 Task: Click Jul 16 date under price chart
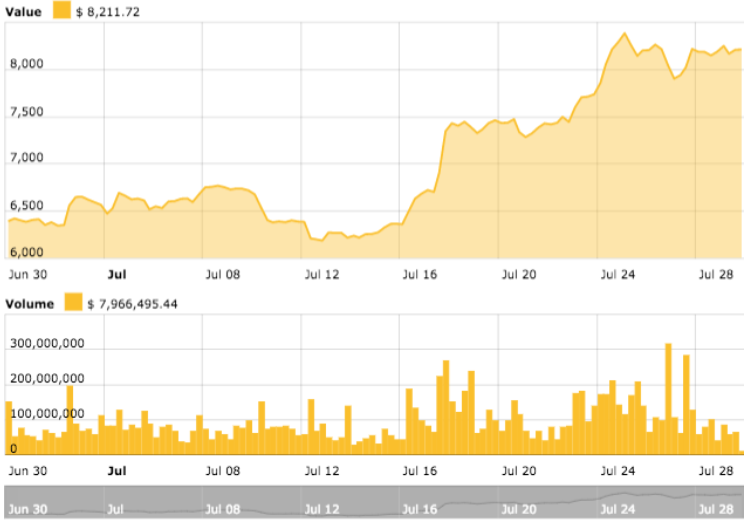[420, 275]
